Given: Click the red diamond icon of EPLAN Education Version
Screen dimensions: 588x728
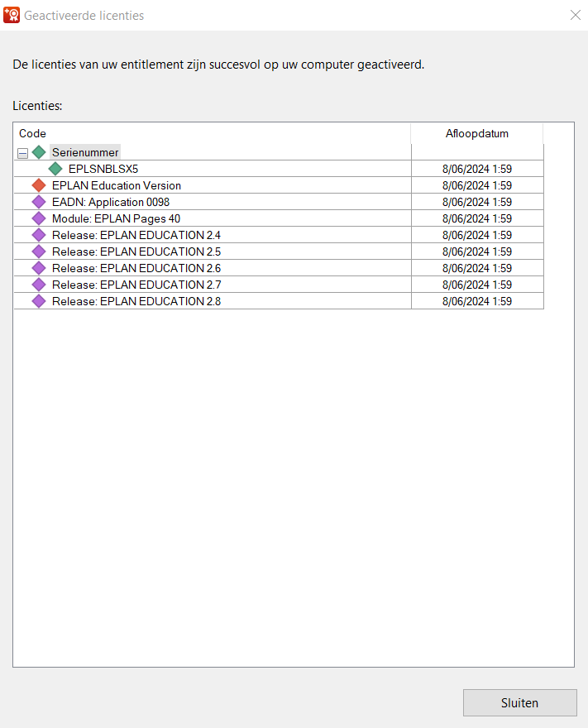Looking at the screenshot, I should [x=39, y=185].
